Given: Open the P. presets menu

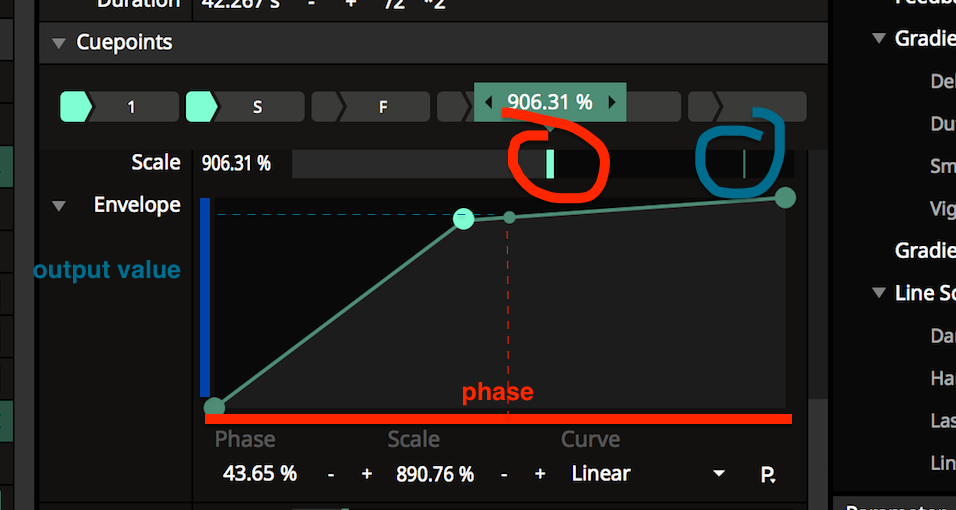Looking at the screenshot, I should 768,474.
